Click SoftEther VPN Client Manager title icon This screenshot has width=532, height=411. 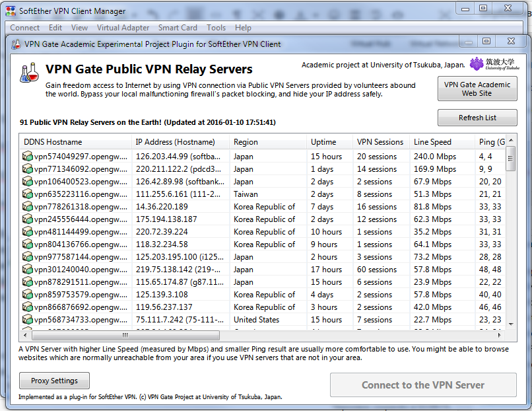click(11, 11)
